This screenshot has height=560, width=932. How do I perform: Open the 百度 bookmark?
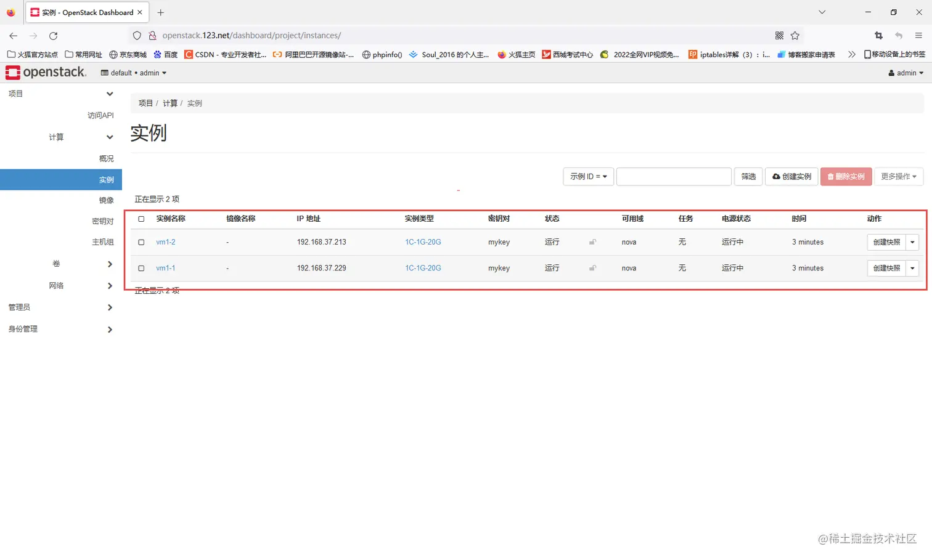coord(166,54)
